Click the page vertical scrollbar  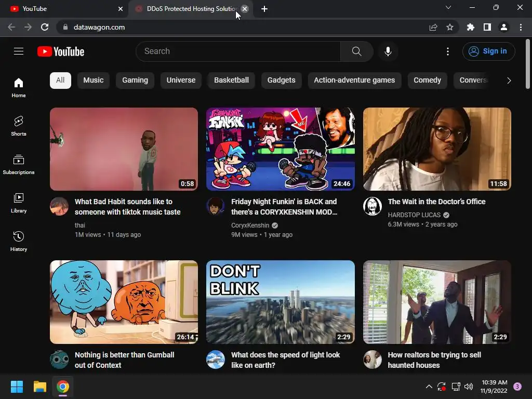528,63
